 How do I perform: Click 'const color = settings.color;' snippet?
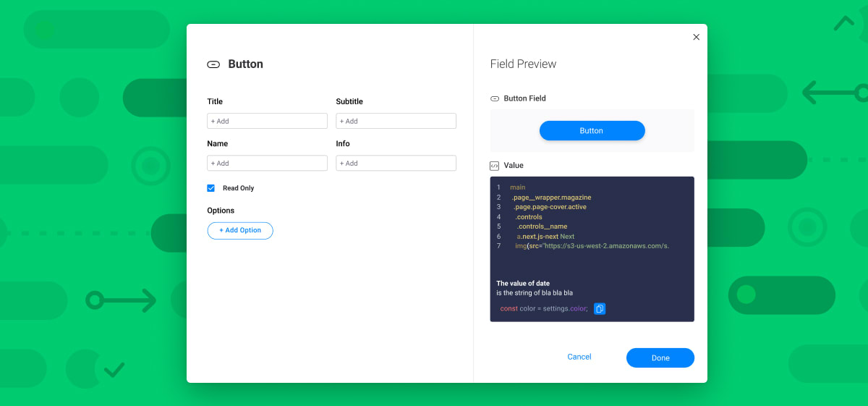pyautogui.click(x=544, y=309)
